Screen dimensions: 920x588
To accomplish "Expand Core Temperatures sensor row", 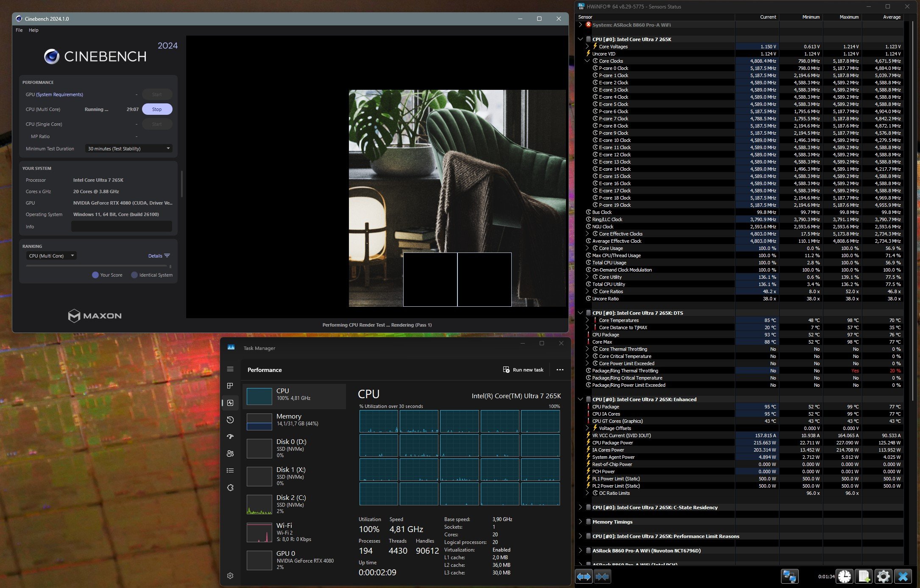I will point(587,320).
